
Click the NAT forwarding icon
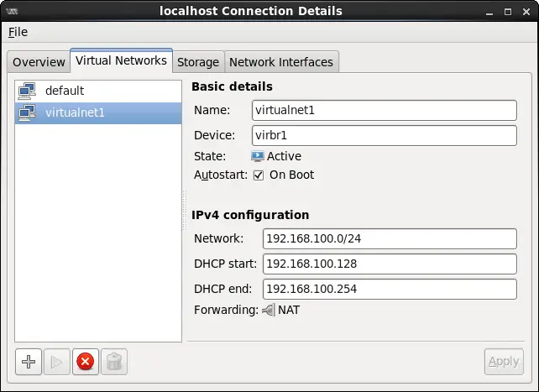268,311
